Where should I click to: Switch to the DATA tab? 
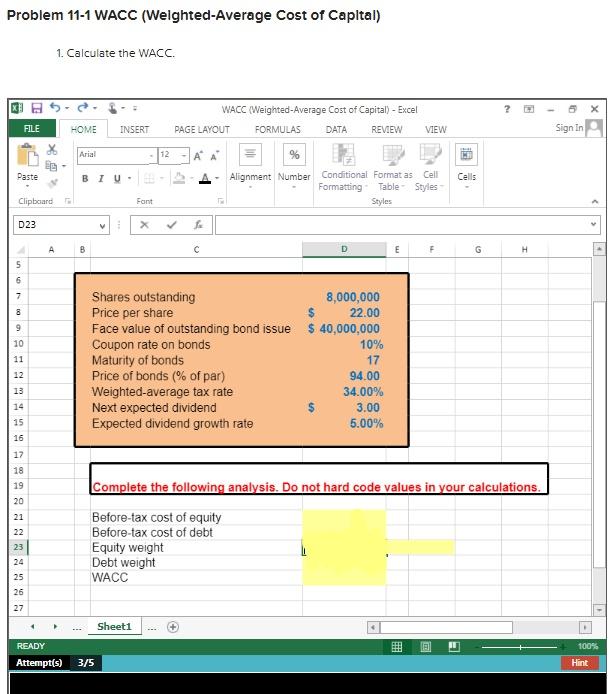click(x=336, y=130)
